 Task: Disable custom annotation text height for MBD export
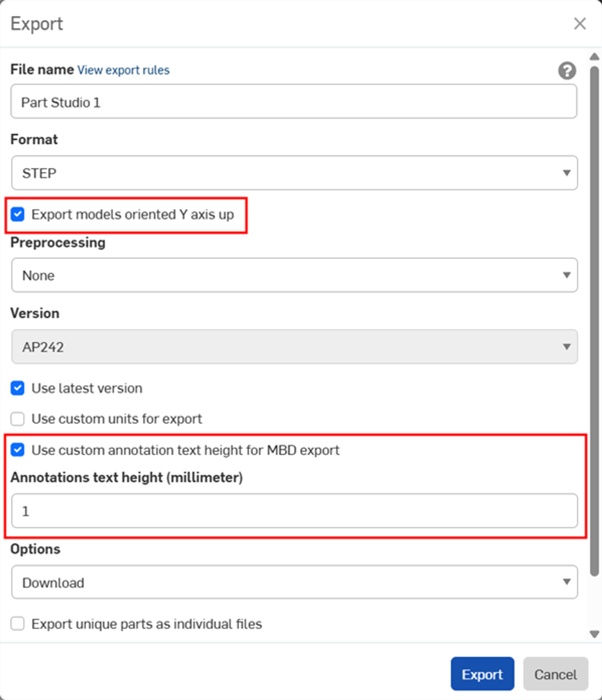[x=17, y=450]
